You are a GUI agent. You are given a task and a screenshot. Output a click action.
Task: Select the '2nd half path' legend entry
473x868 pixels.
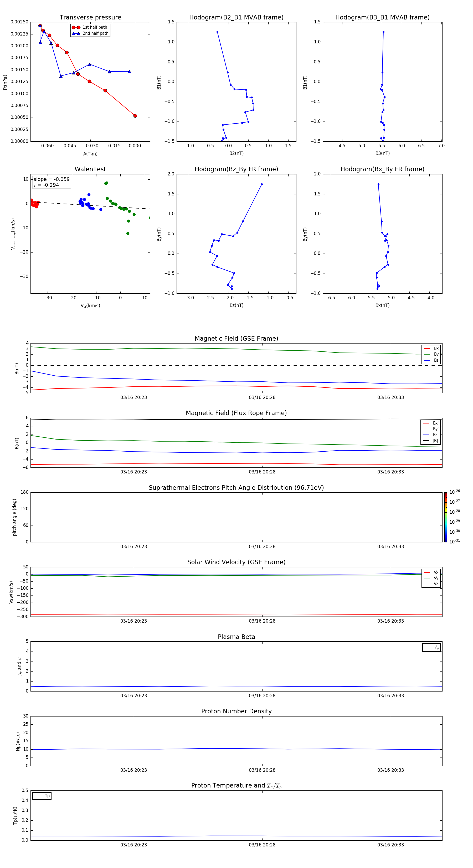90,33
